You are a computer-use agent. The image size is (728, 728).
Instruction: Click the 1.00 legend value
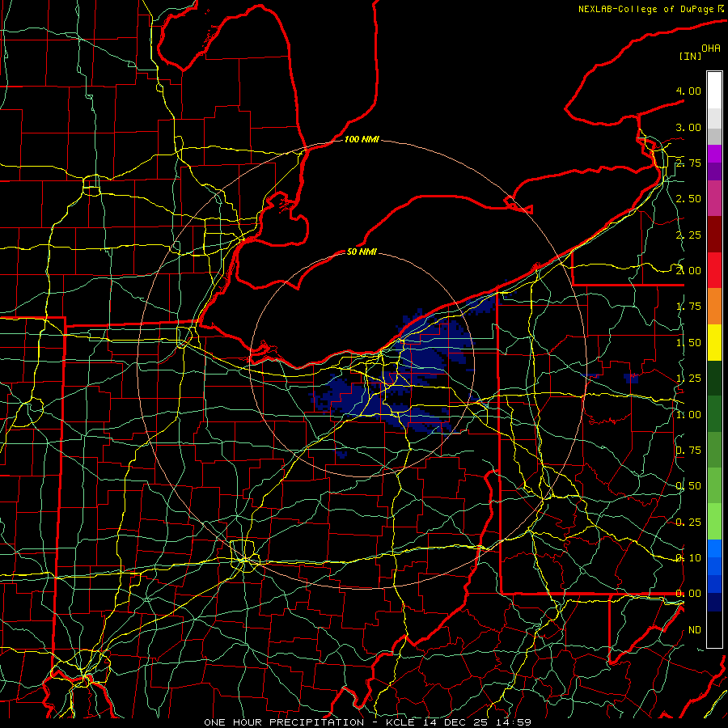coord(688,415)
